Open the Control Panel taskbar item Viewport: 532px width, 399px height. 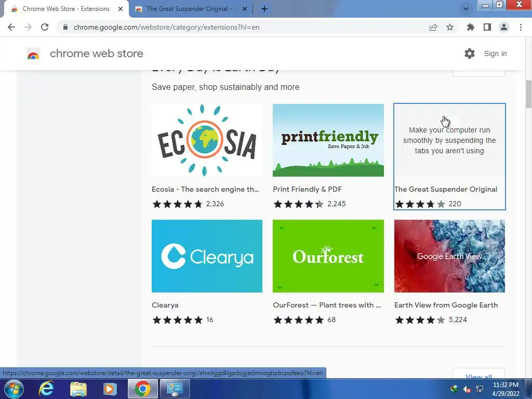point(175,389)
